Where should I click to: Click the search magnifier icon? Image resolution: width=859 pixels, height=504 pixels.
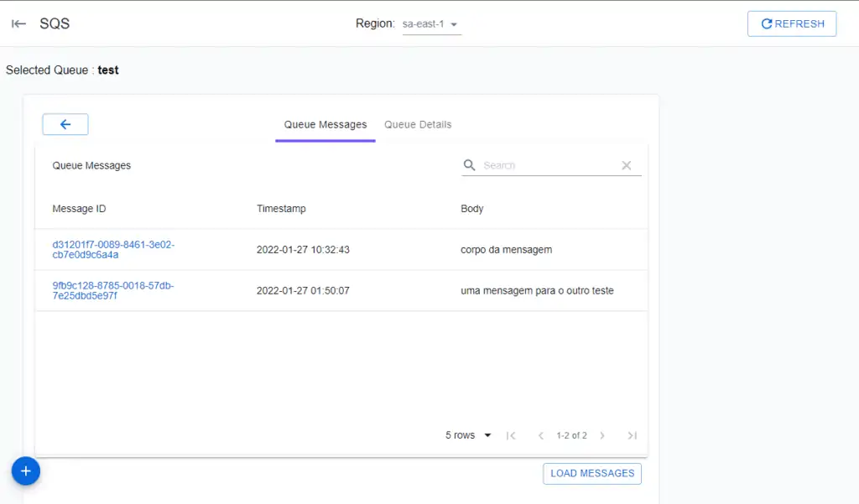470,165
